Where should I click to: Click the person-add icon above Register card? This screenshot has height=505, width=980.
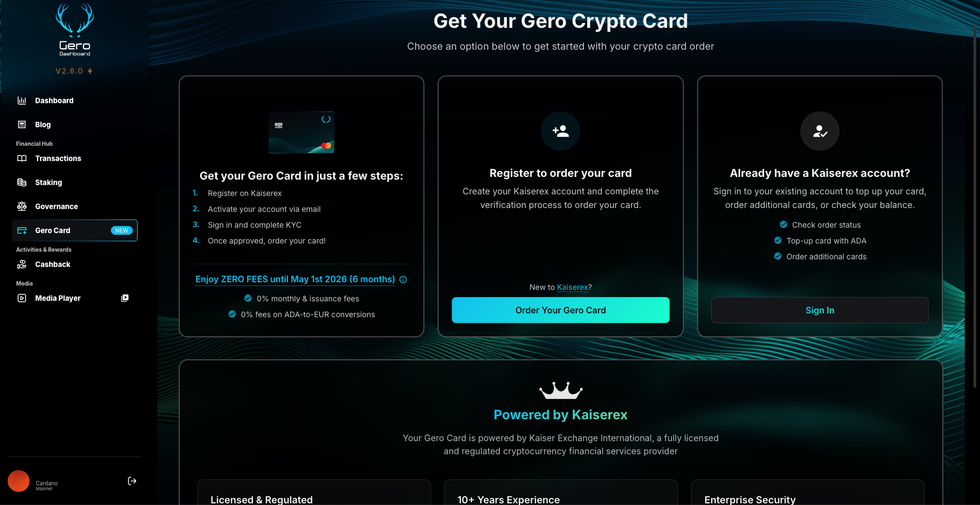coord(560,131)
